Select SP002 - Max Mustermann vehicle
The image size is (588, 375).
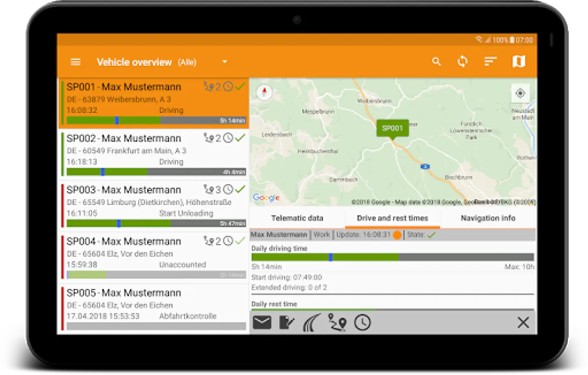(x=154, y=154)
